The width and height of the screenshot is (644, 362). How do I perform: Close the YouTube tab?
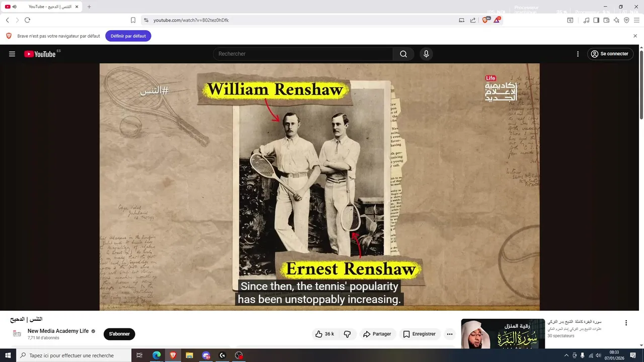76,7
